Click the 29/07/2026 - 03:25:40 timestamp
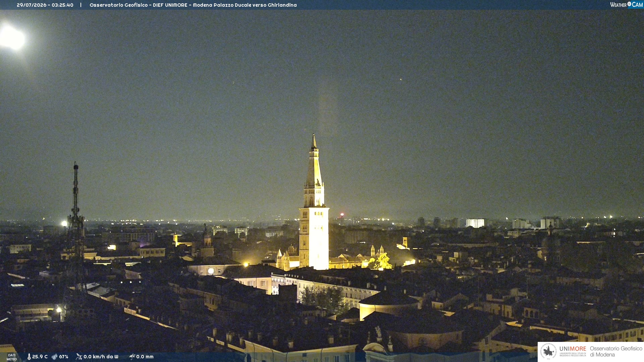The image size is (644, 362). point(45,5)
